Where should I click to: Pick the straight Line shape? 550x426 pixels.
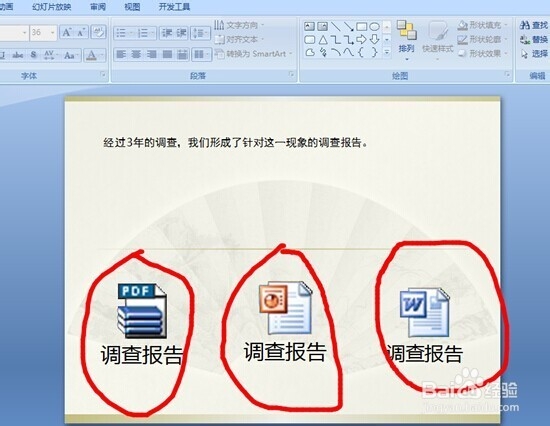(x=335, y=26)
